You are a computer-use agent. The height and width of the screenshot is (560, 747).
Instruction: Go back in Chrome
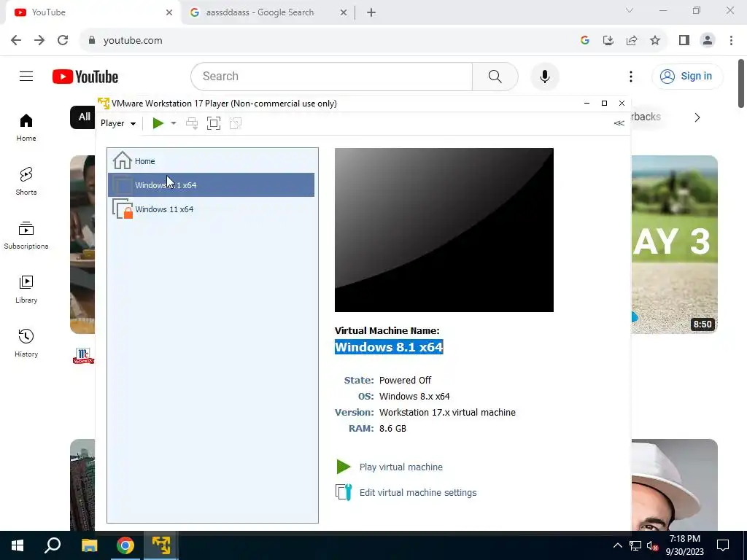click(16, 41)
